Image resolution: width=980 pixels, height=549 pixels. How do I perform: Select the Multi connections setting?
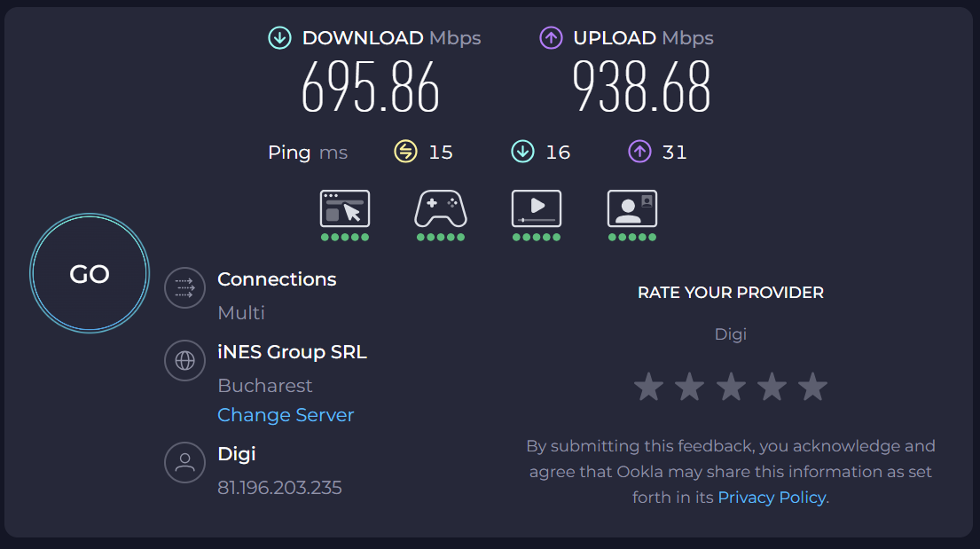[241, 313]
